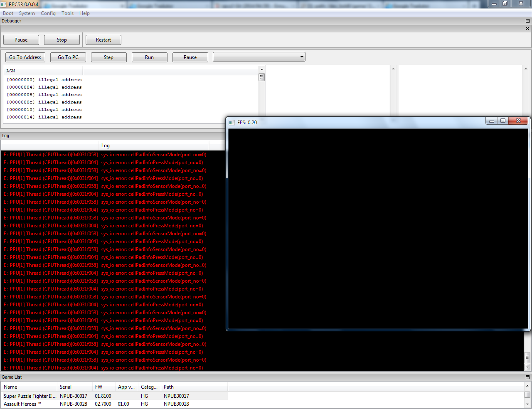This screenshot has width=532, height=409.
Task: Sort game list by Serial column
Action: coord(66,387)
